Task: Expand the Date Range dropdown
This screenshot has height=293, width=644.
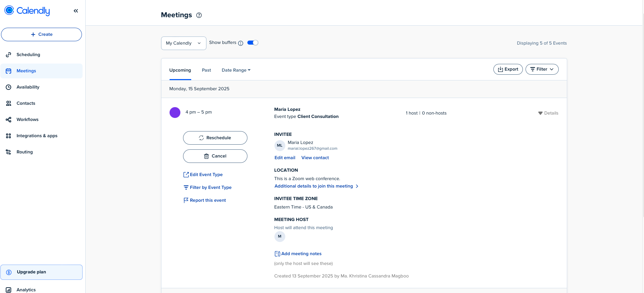Action: click(x=236, y=70)
